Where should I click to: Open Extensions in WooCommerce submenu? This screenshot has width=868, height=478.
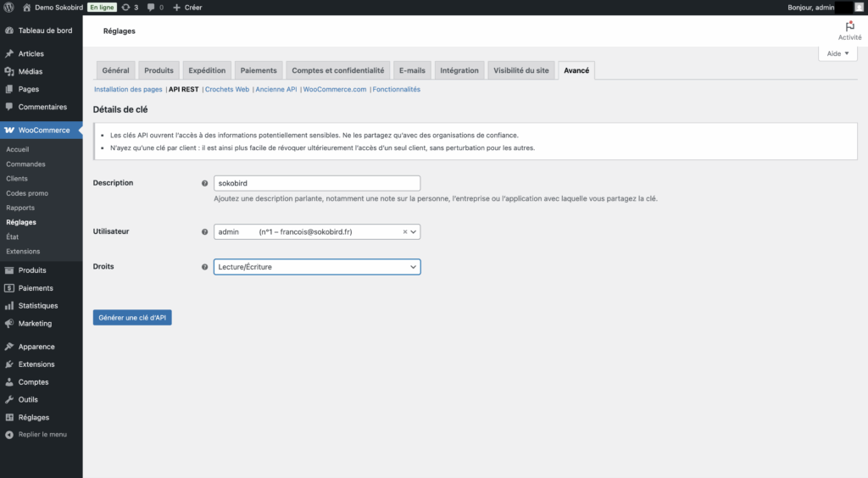(x=23, y=251)
